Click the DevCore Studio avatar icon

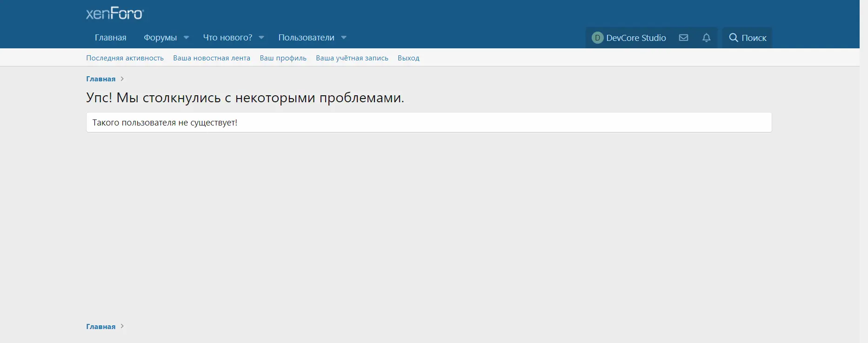pyautogui.click(x=597, y=38)
